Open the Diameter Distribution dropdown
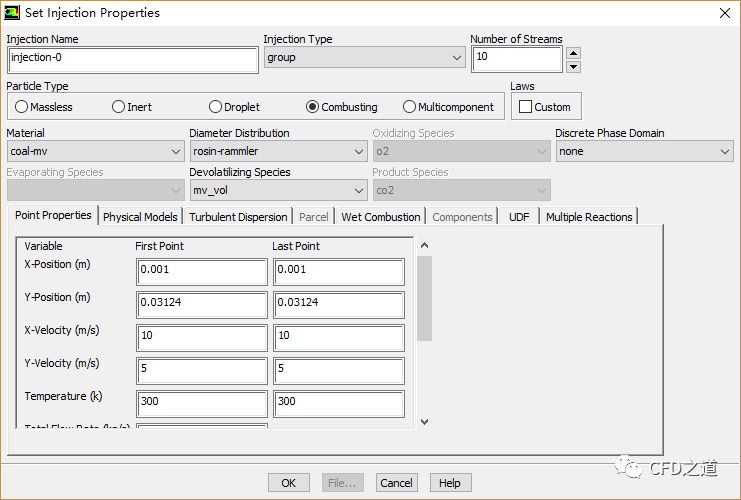The width and height of the screenshot is (741, 500). (278, 152)
